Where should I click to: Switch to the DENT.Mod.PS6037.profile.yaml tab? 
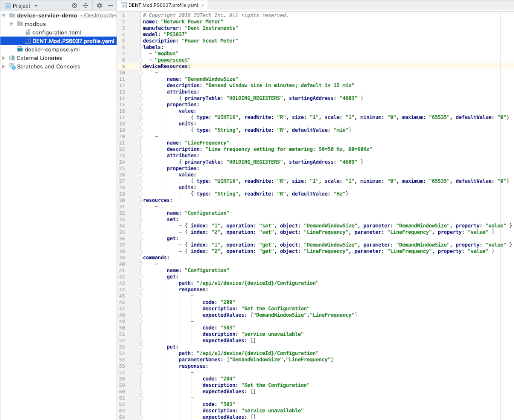pos(163,6)
